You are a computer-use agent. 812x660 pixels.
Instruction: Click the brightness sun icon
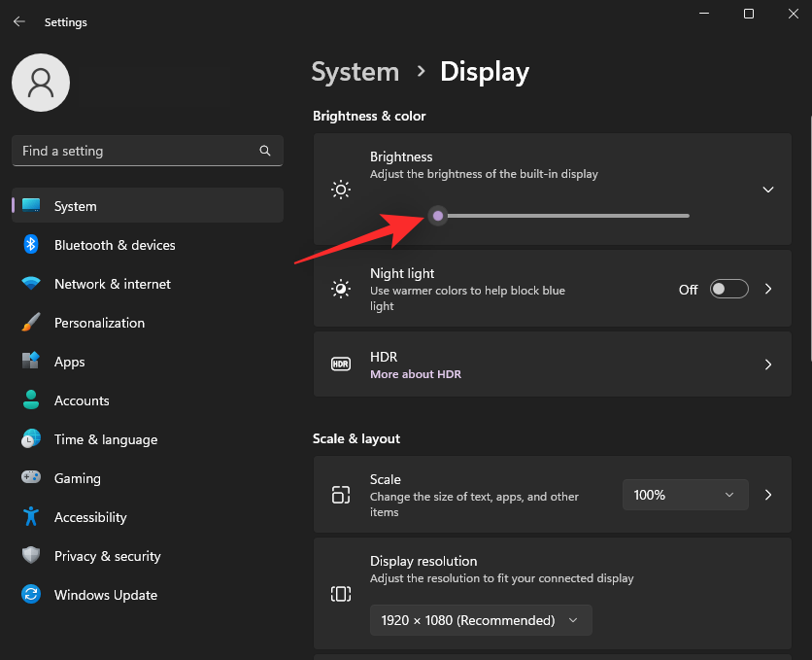coord(341,189)
